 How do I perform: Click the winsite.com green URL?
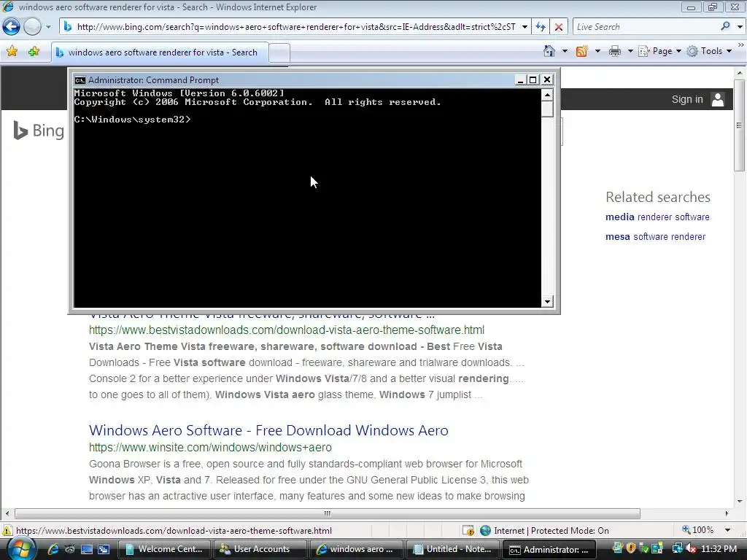(210, 448)
